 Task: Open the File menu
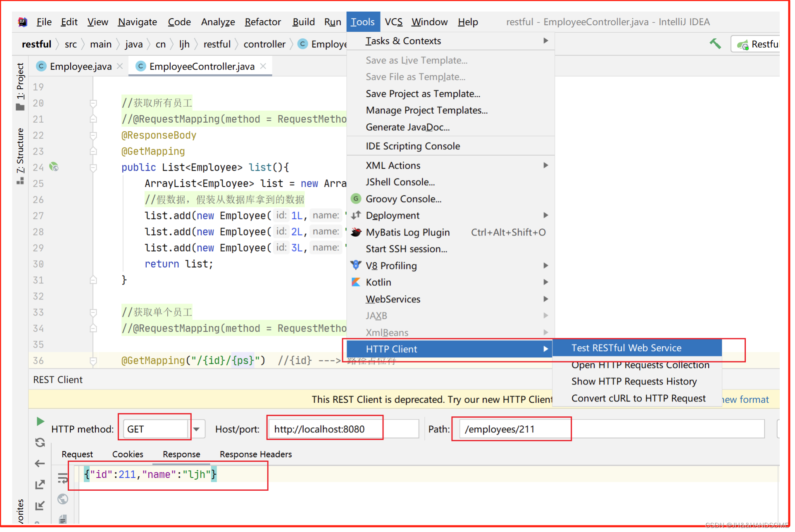click(x=44, y=22)
